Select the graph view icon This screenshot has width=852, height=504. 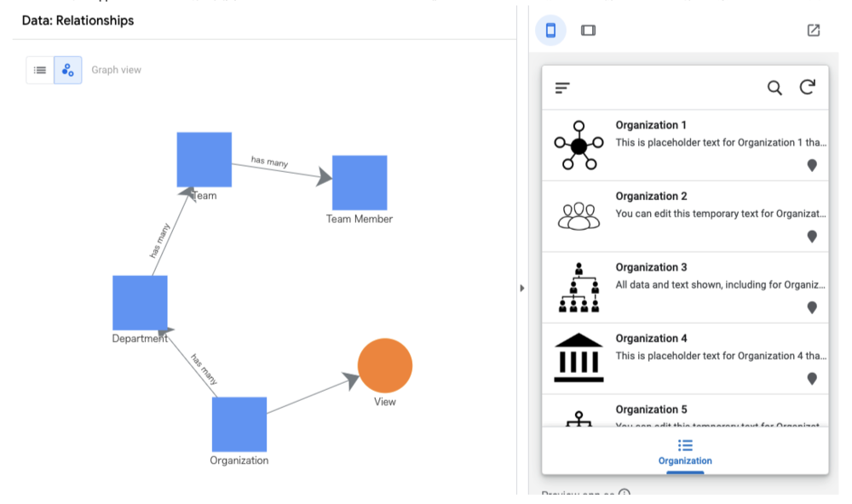coord(68,70)
